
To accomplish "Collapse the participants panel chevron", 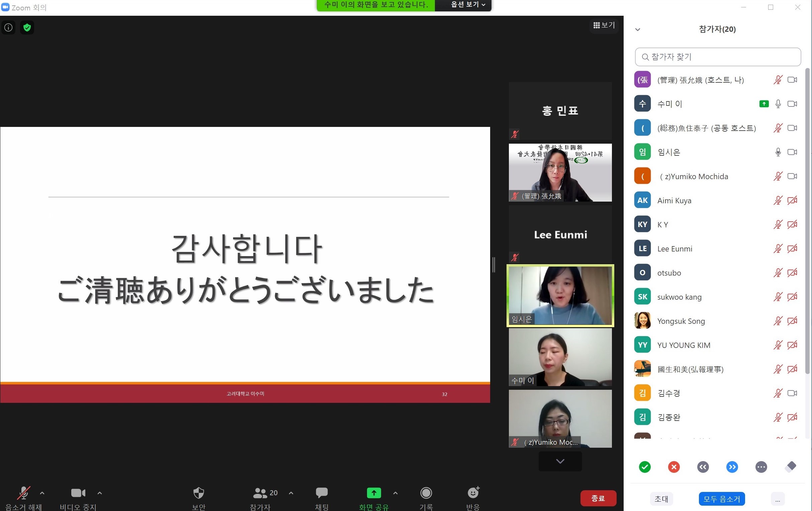I will (637, 30).
